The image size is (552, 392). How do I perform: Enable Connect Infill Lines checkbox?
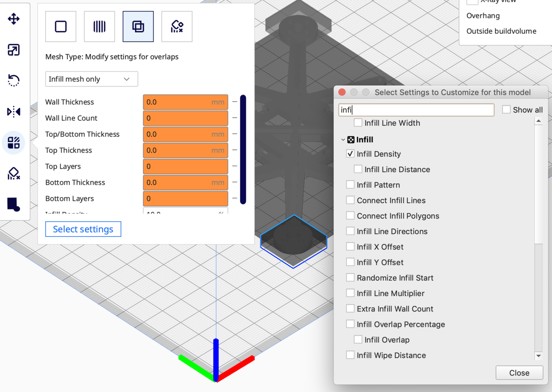(350, 201)
